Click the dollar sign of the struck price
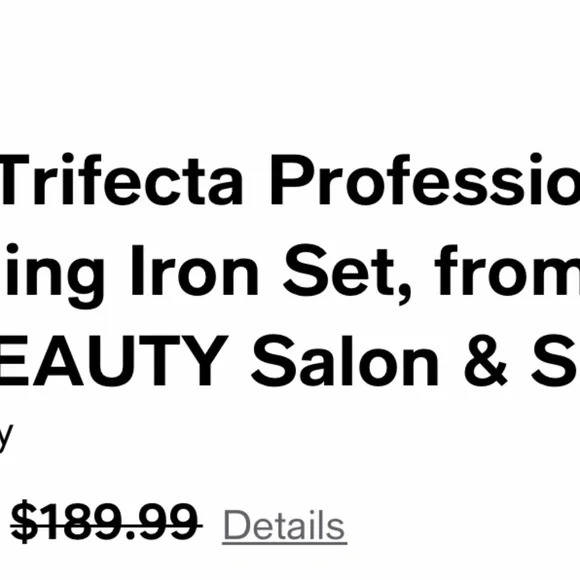580x580 pixels. [24, 522]
